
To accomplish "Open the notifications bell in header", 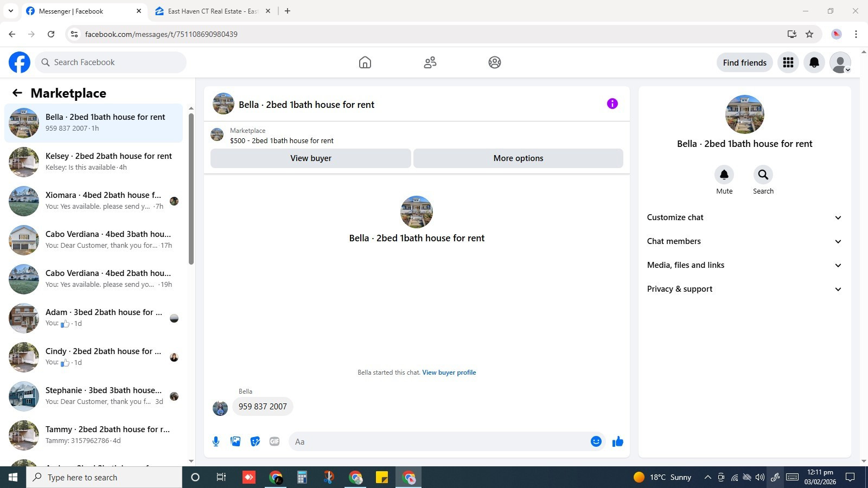I will [814, 62].
